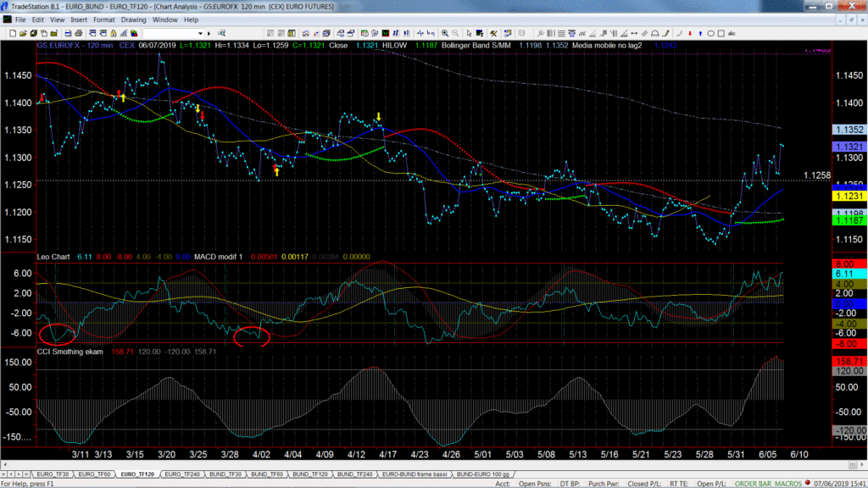Viewport: 868px width, 488px height.
Task: Switch to the EURO-BUND frame bassi tab
Action: (x=414, y=474)
